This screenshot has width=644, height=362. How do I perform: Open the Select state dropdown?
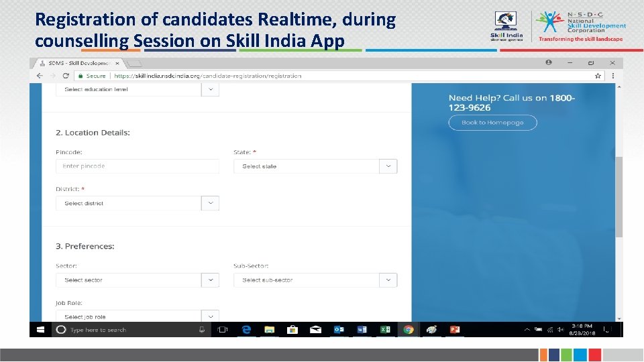[x=315, y=166]
